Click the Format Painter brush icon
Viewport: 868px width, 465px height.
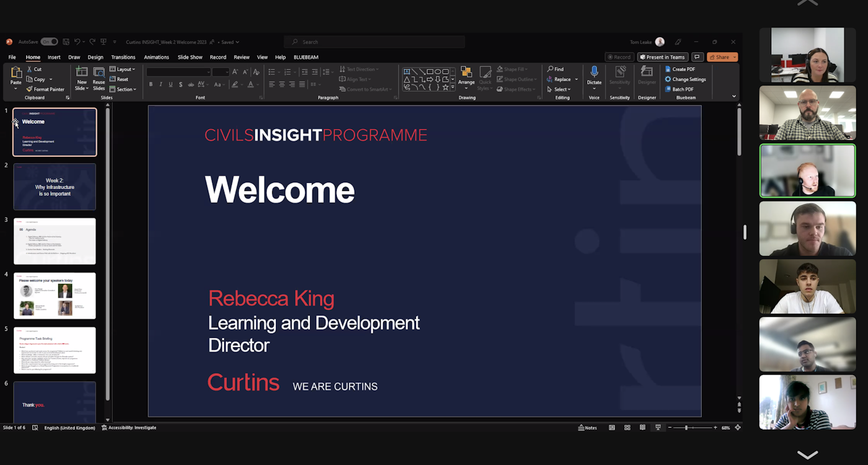tap(30, 89)
